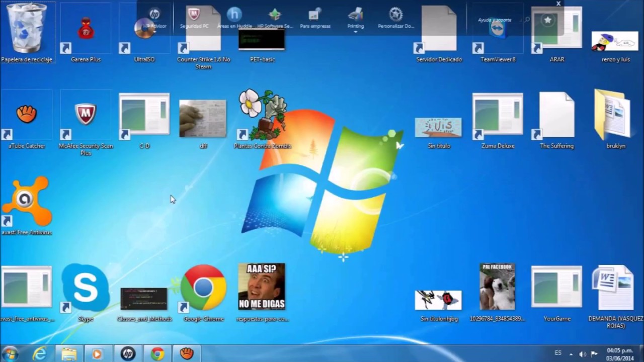
Task: Expand the arrow under Printing
Action: tap(355, 32)
